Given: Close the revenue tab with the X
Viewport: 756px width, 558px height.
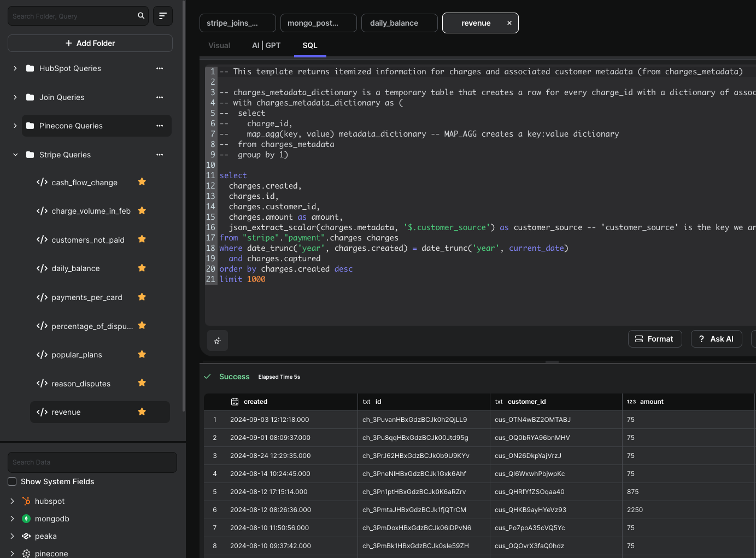Looking at the screenshot, I should click(509, 23).
